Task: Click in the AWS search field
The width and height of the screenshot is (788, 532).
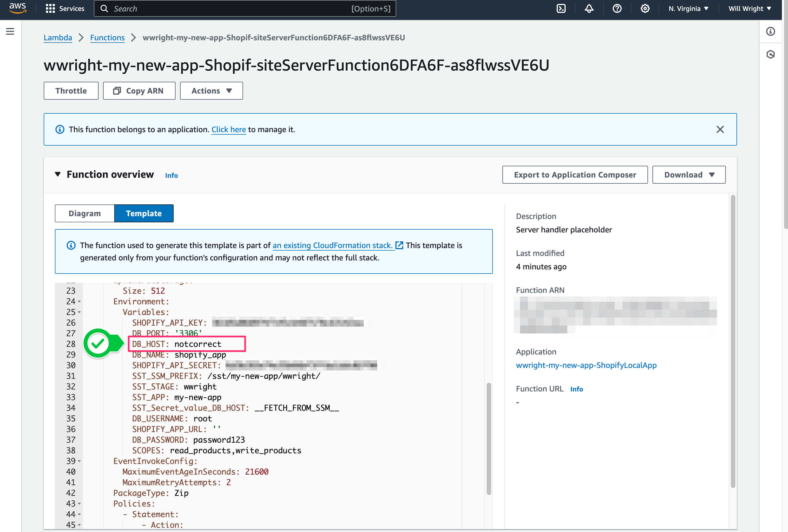Action: [245, 8]
